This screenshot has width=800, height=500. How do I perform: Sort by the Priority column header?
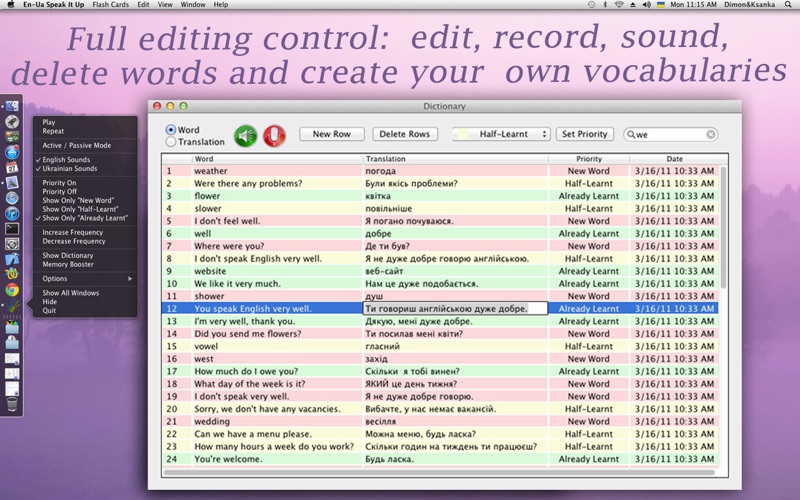click(589, 159)
